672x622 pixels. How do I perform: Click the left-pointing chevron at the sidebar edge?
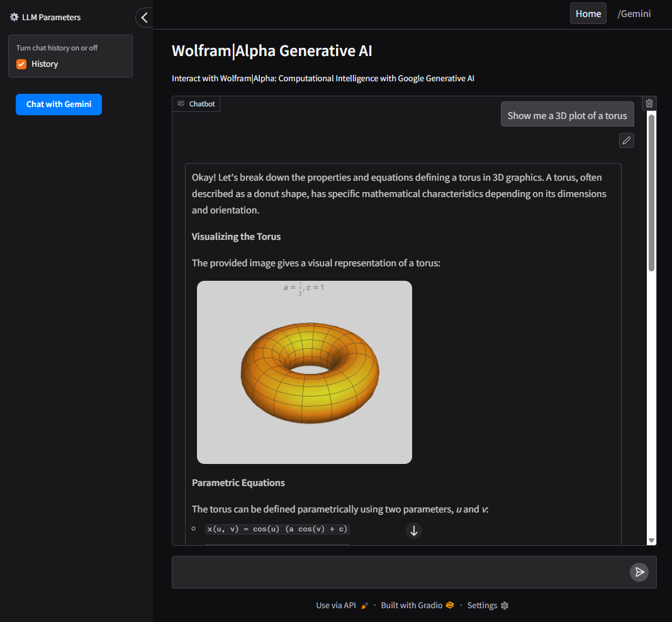click(144, 18)
